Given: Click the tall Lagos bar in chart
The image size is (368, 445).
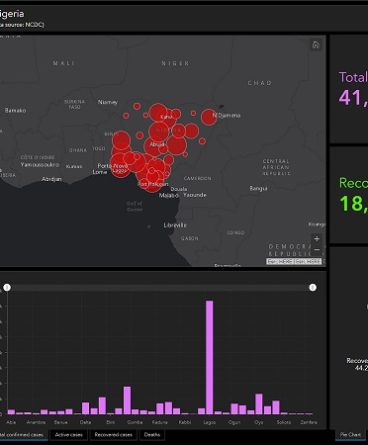Looking at the screenshot, I should [209, 357].
